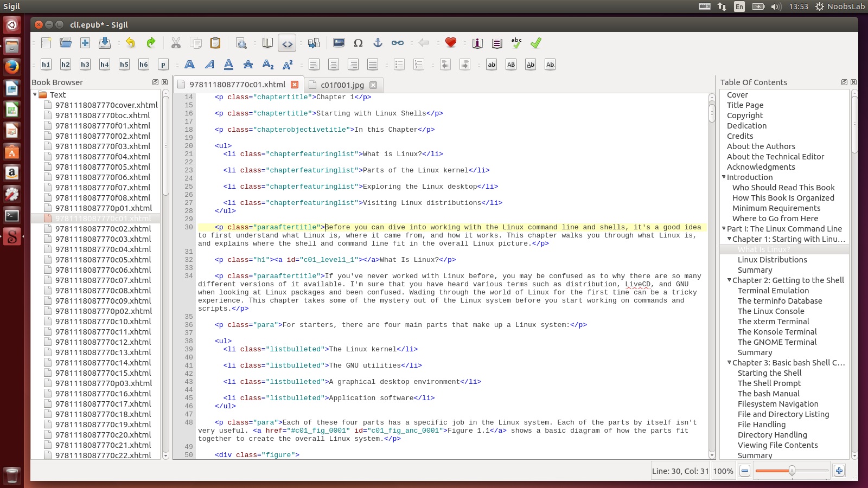Toggle bold text formatting
Viewport: 868px width, 488px height.
point(189,65)
